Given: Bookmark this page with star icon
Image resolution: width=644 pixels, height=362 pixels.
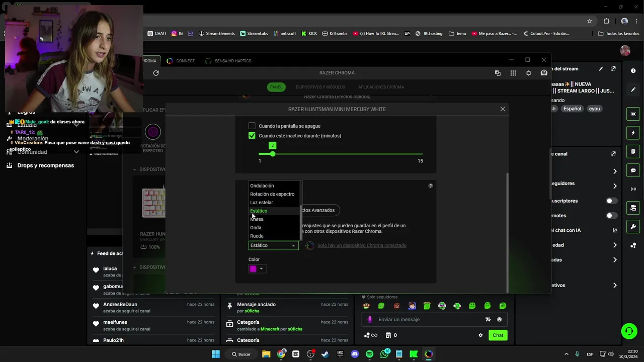Looking at the screenshot, I should [590, 21].
